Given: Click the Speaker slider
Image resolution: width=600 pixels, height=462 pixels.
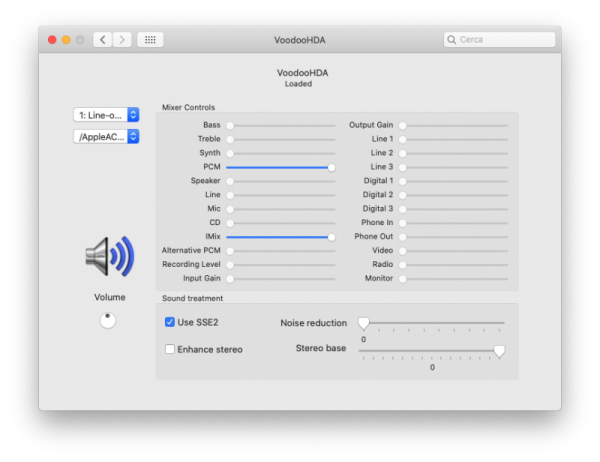Looking at the screenshot, I should pos(281,181).
